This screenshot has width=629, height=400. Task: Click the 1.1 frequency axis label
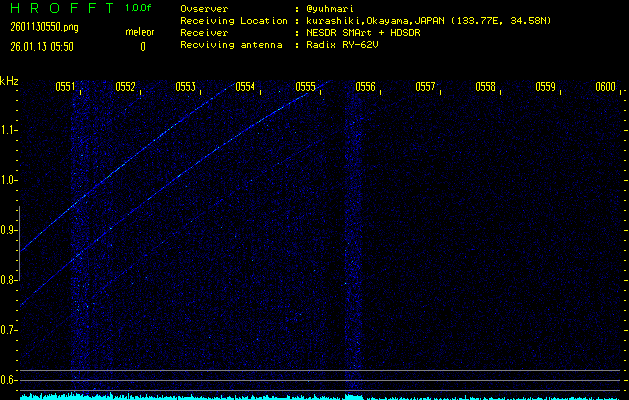pos(9,130)
